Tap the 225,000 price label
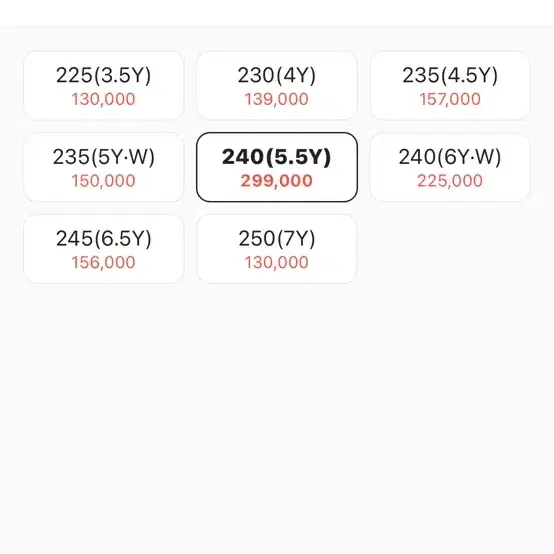554x554 pixels. (450, 181)
